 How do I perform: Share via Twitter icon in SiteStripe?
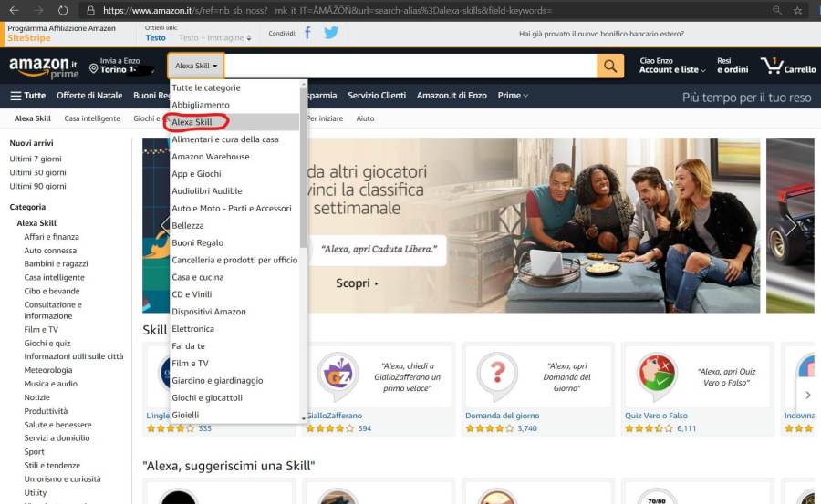[330, 33]
